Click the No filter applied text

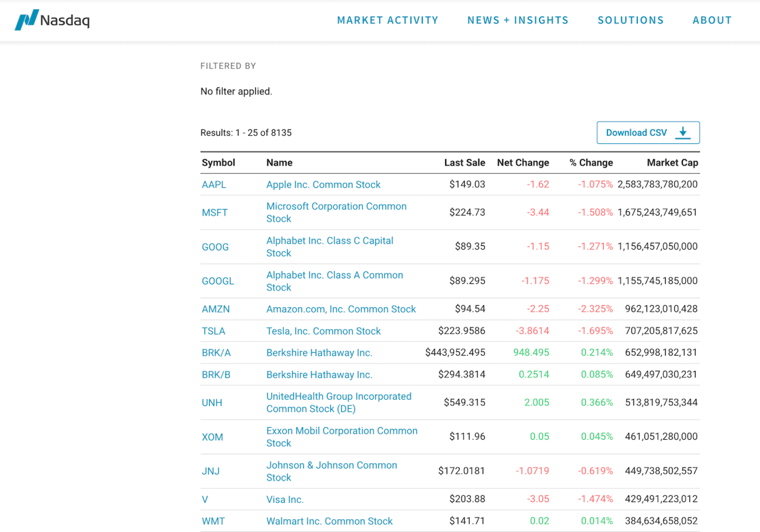point(236,92)
